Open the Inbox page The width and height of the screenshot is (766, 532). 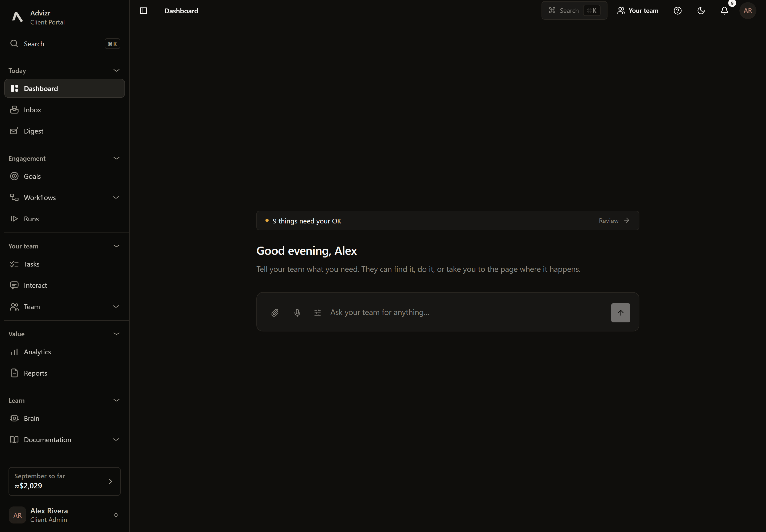click(64, 110)
